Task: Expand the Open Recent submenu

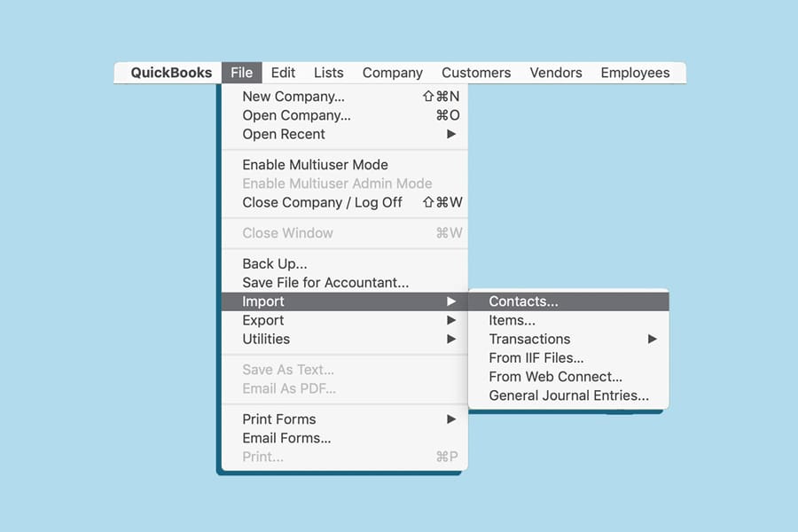Action: (x=345, y=134)
